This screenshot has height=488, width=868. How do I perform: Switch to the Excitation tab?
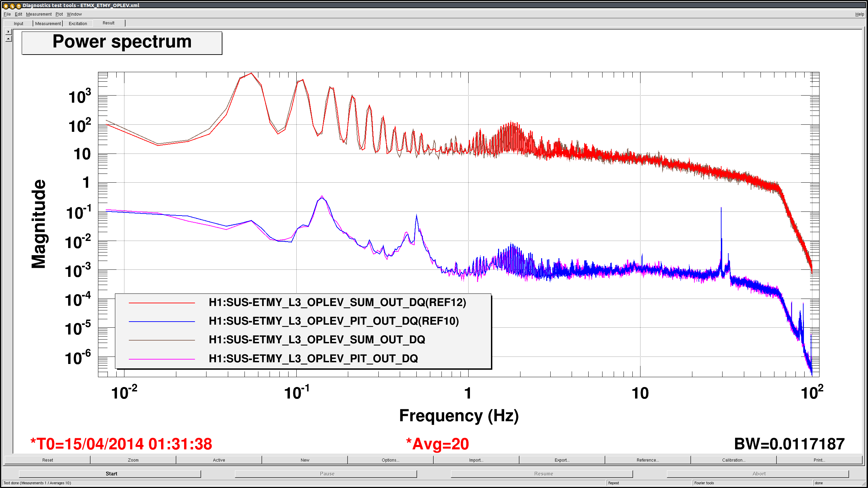(x=78, y=23)
